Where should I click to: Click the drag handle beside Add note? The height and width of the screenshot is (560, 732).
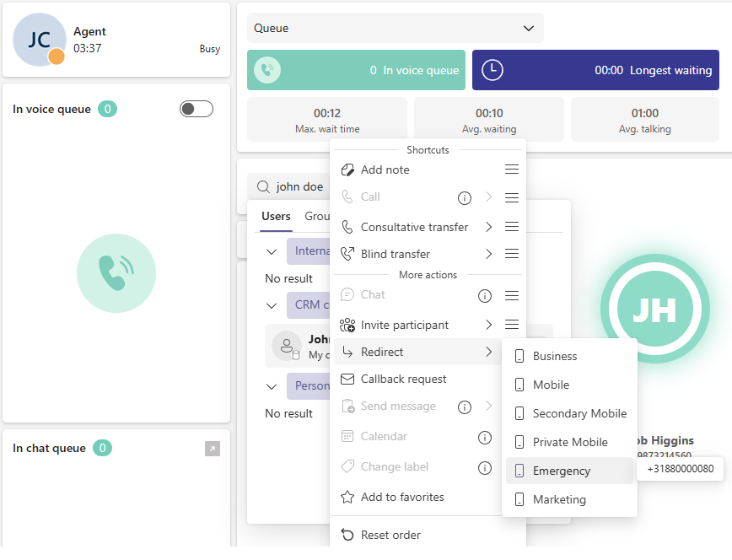[511, 170]
